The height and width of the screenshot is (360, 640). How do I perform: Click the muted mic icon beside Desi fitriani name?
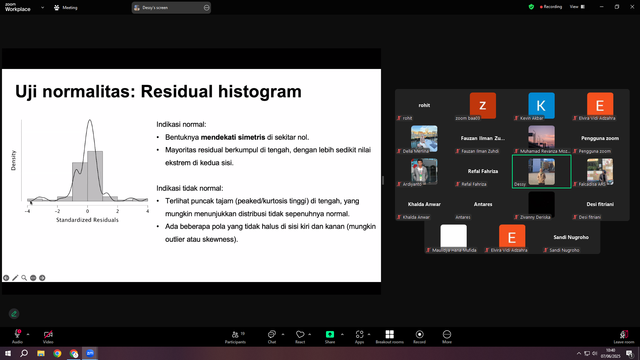pyautogui.click(x=575, y=217)
